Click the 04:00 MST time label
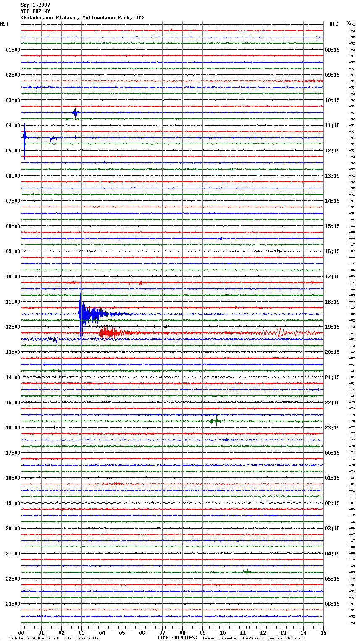 tap(13, 126)
